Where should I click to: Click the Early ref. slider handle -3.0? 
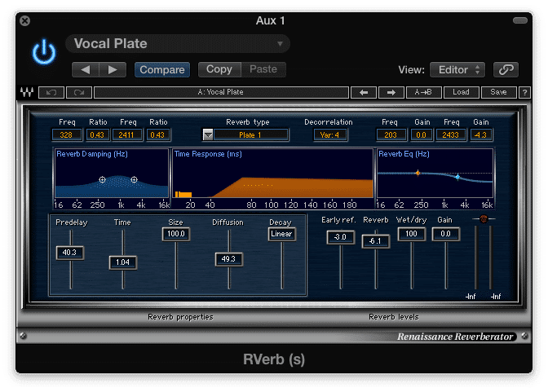340,237
